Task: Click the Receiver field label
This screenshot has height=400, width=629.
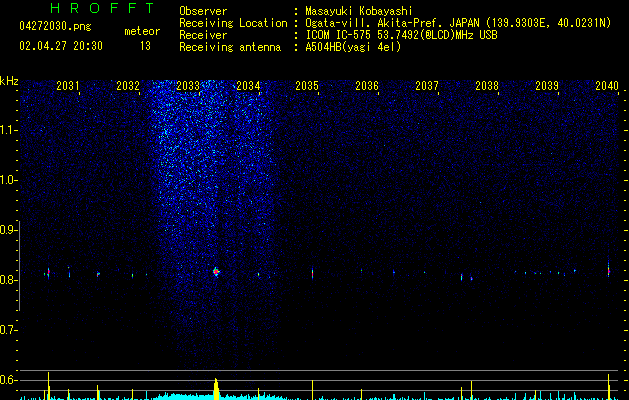Action: [x=203, y=35]
